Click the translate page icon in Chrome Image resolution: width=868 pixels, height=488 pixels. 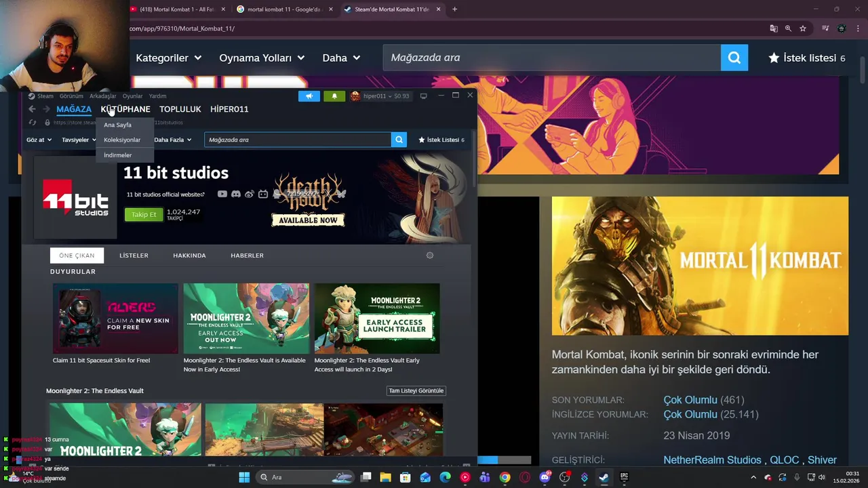pos(774,28)
